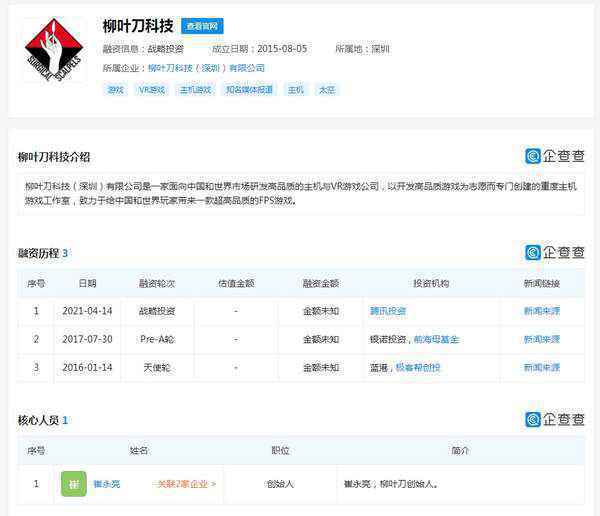Open 新闻来源 for the 2016-01-14 round
Image resolution: width=600 pixels, height=516 pixels.
click(x=541, y=368)
